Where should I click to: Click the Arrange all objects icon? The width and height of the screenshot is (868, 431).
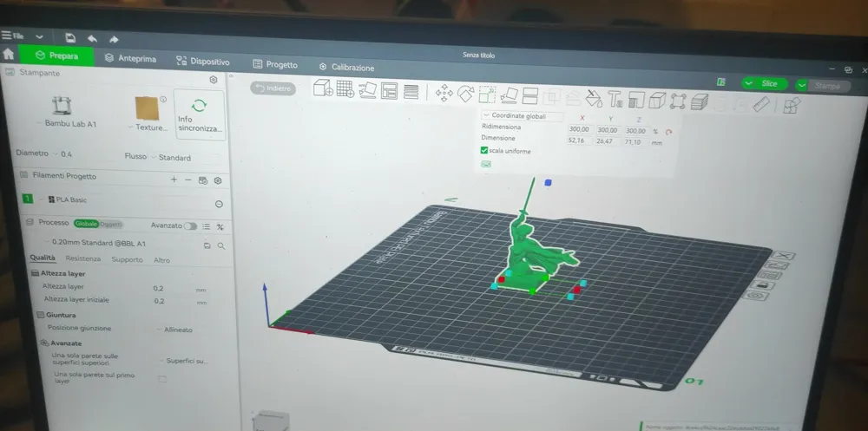tap(389, 91)
